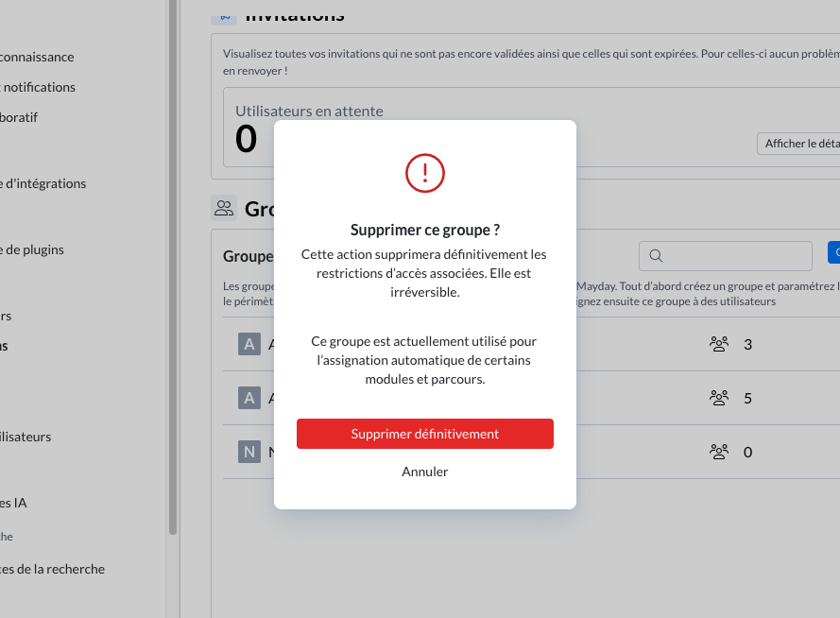This screenshot has height=618, width=840.
Task: Select the intégrations sidebar menu item
Action: click(45, 183)
